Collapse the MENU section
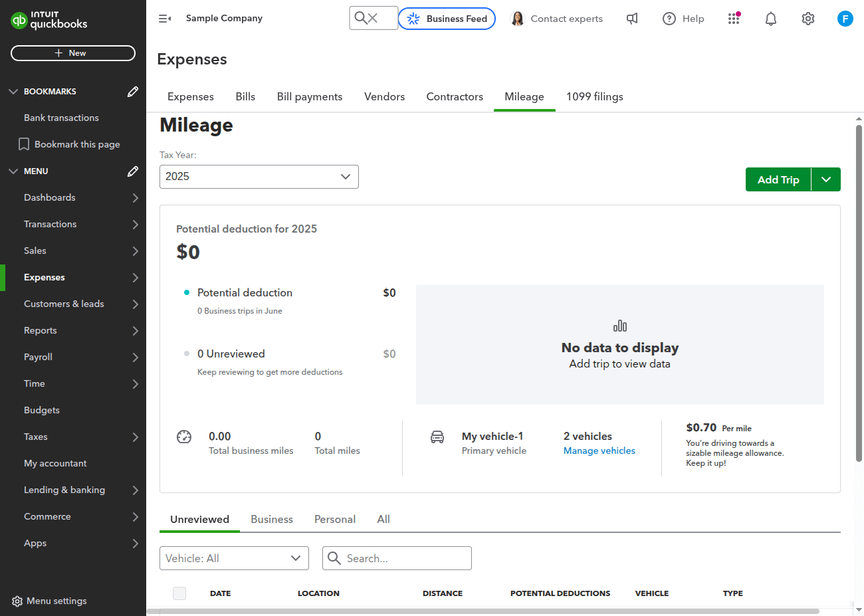Viewport: 864px width, 616px height. pos(13,171)
